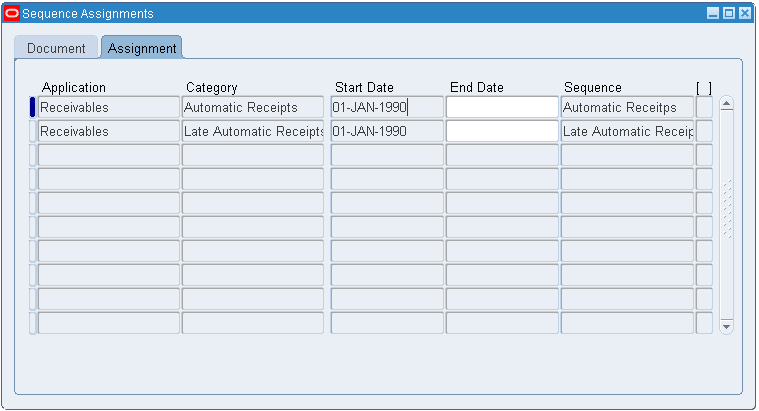
Task: Close the Sequence Assignments window
Action: (x=744, y=14)
